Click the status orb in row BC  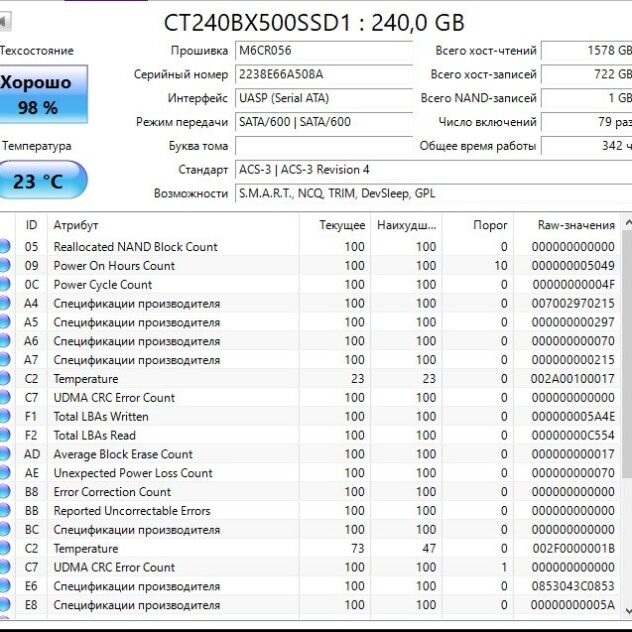pyautogui.click(x=4, y=530)
